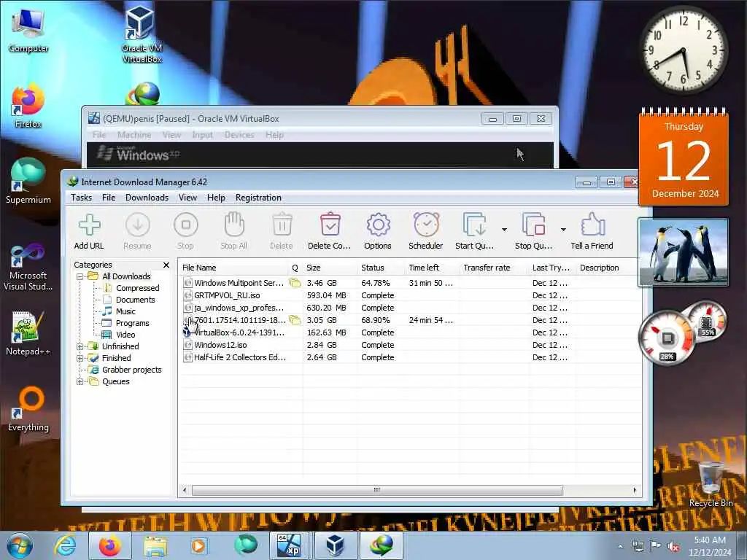Select 7601.17514.101119 download row
Viewport: 747px width, 560px height.
pyautogui.click(x=410, y=320)
